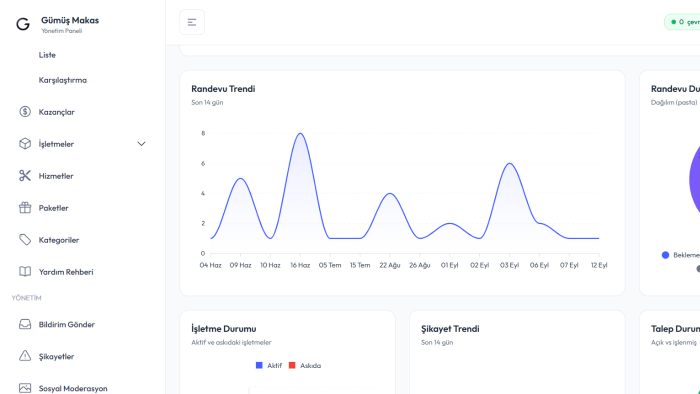Expand the İşletmeler submenu chevron
The height and width of the screenshot is (394, 700).
click(x=141, y=144)
